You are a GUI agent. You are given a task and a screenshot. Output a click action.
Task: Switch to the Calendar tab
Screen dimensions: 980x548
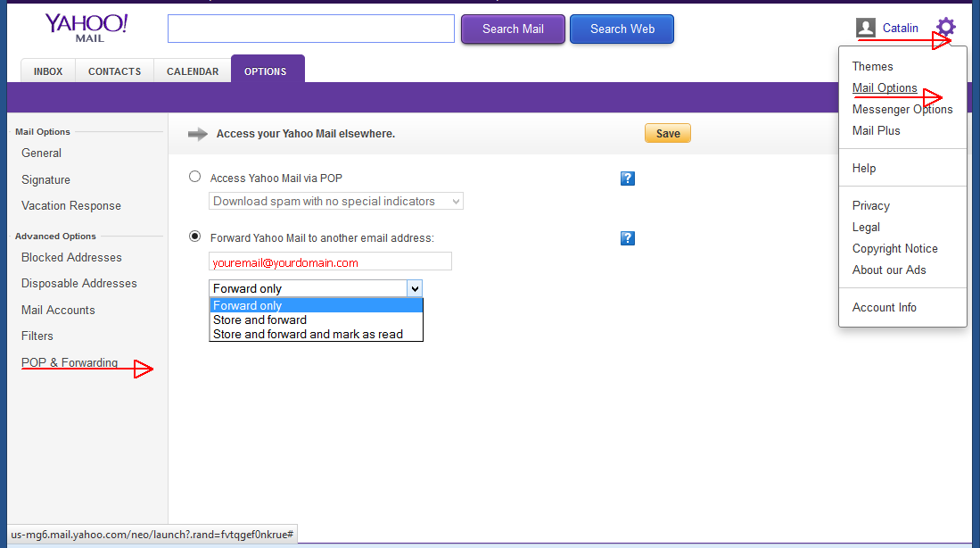tap(193, 71)
